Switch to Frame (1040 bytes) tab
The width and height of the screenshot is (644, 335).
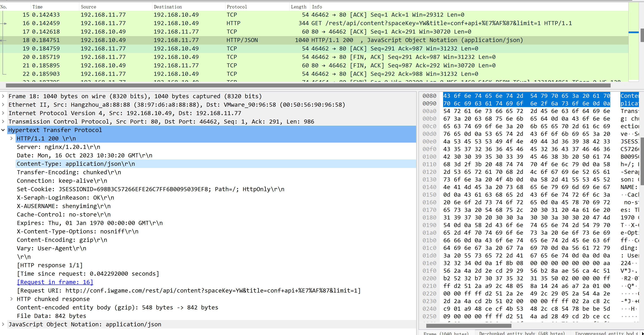click(x=446, y=333)
